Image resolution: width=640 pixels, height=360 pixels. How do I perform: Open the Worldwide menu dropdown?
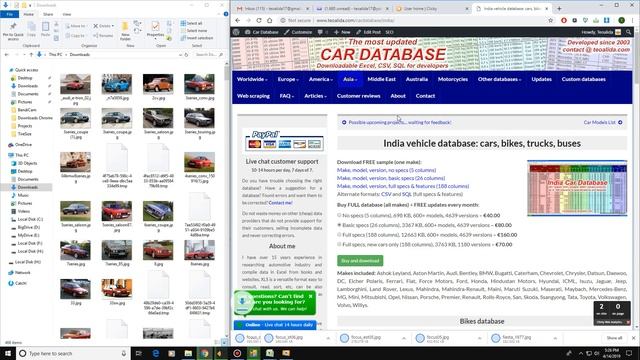click(x=252, y=79)
